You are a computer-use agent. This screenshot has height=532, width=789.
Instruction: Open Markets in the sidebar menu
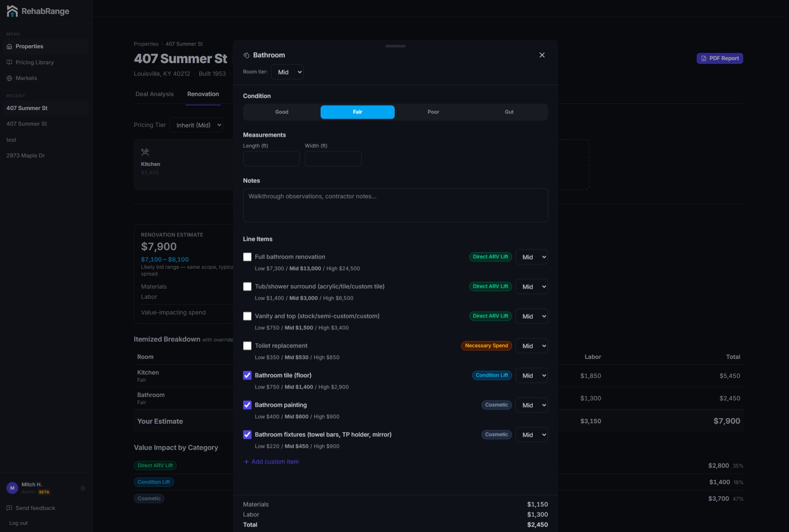pyautogui.click(x=46, y=78)
